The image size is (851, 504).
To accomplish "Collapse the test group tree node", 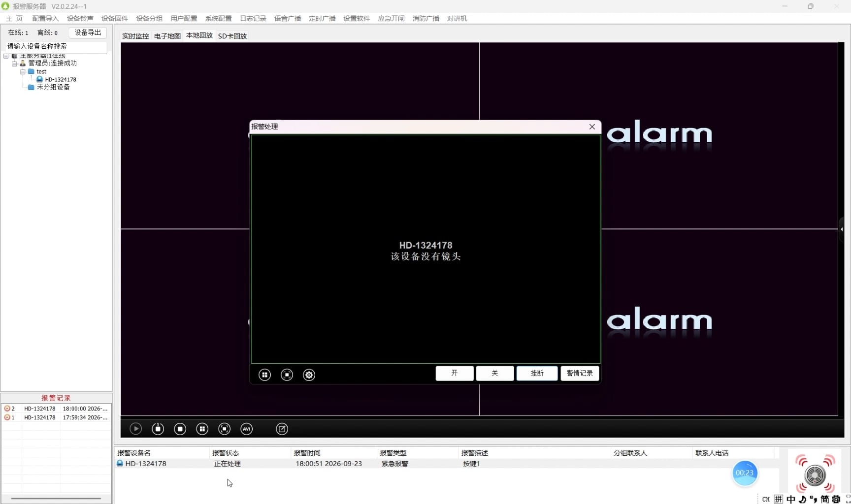I will 23,72.
